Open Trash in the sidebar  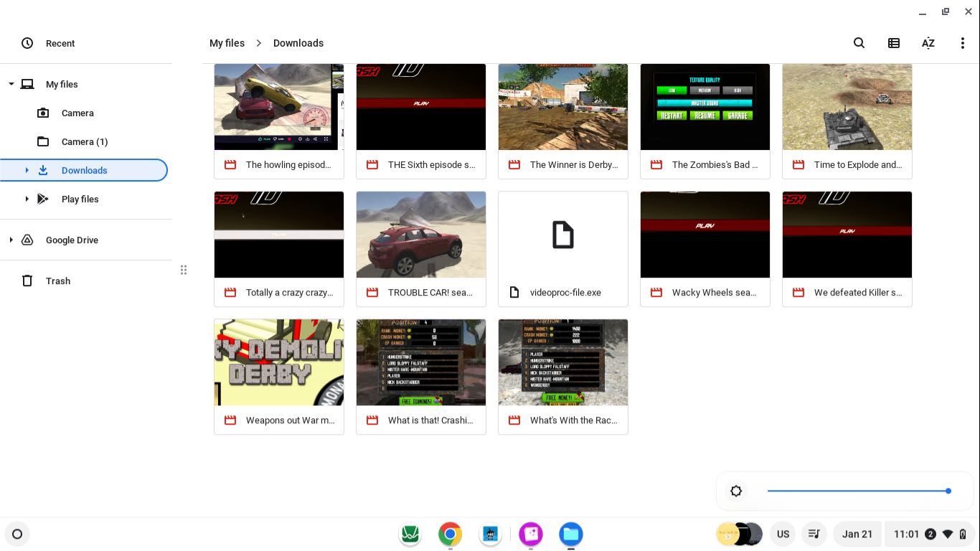[x=58, y=281]
